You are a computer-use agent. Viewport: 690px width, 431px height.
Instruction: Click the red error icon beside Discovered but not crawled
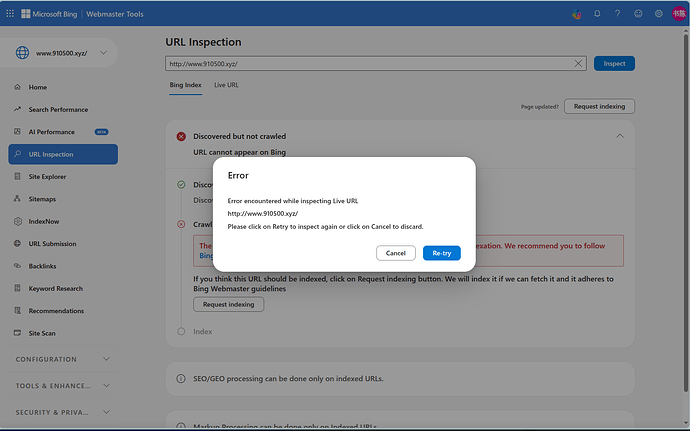181,136
